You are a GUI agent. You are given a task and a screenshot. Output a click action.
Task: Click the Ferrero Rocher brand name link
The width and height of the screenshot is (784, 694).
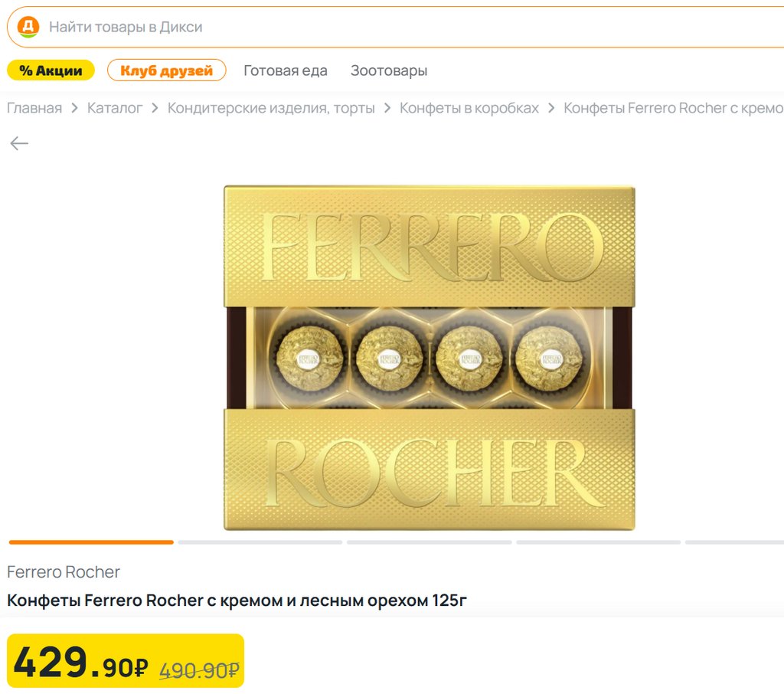64,572
